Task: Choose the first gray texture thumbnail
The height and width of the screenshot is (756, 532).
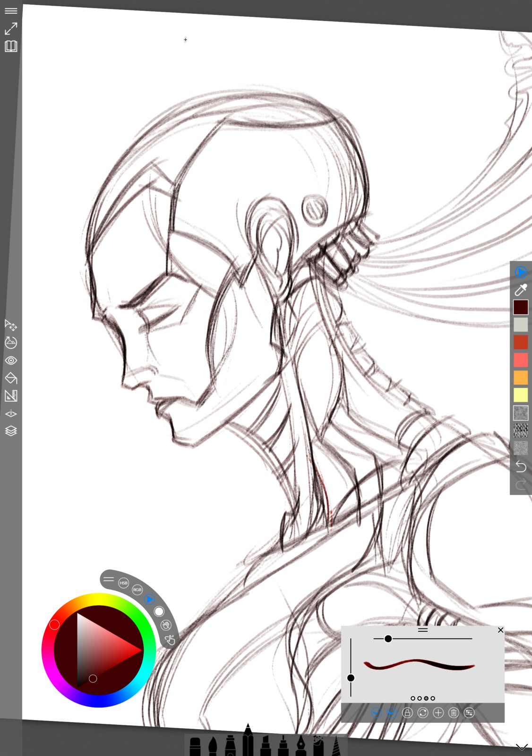Action: point(521,413)
